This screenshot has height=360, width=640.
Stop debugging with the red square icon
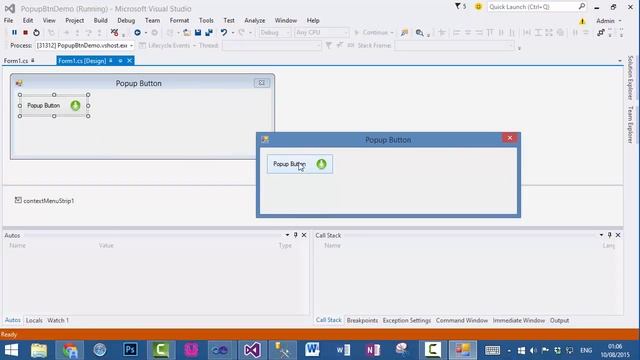click(x=25, y=32)
